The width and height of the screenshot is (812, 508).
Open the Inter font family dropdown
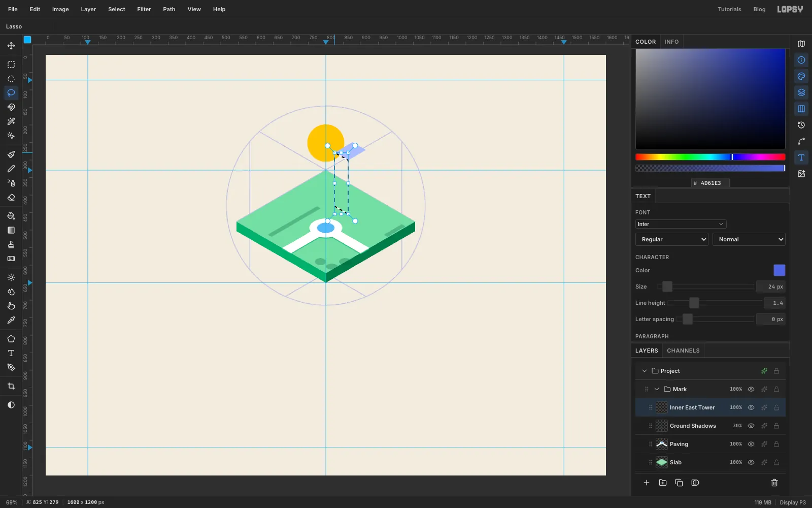tap(681, 224)
